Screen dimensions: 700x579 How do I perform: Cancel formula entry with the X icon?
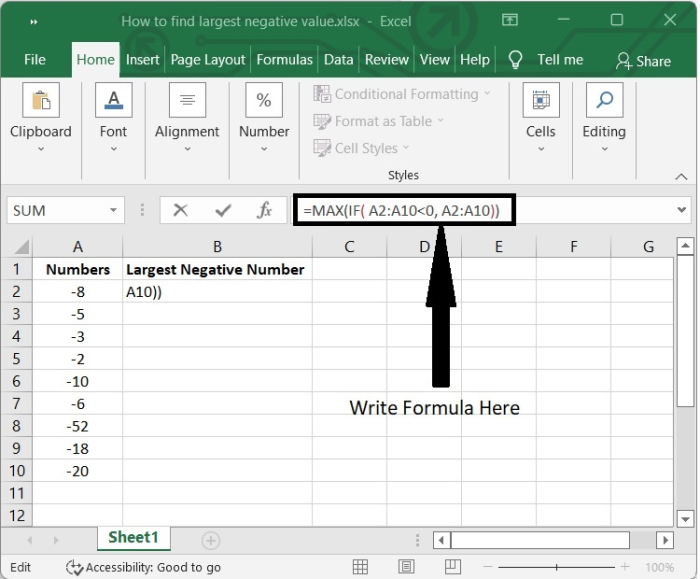point(180,210)
